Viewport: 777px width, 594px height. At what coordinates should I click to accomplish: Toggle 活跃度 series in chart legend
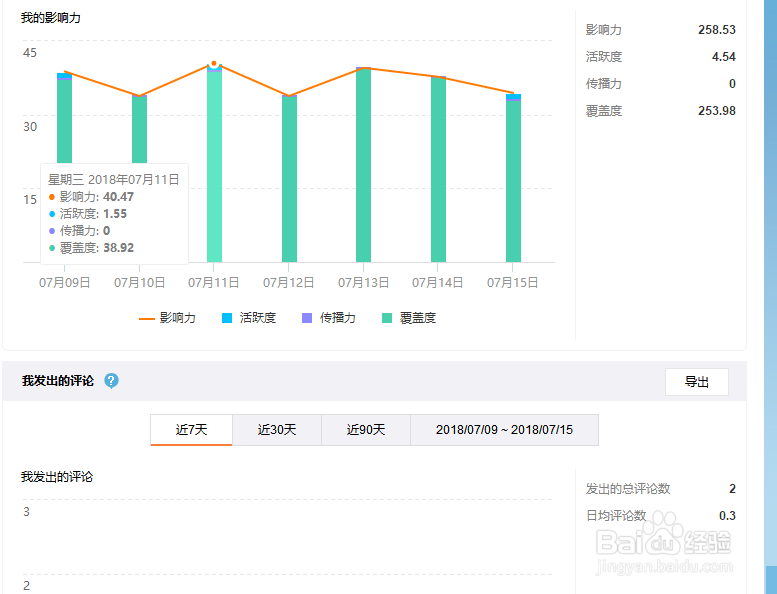[248, 318]
